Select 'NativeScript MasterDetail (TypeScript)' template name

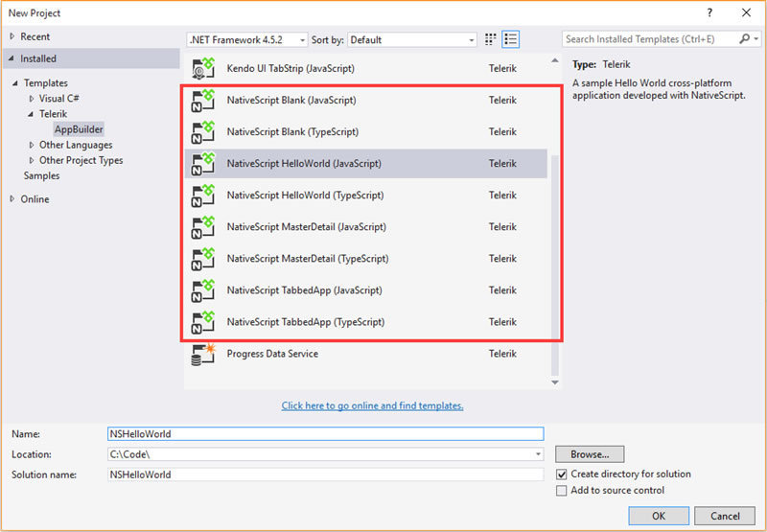[x=308, y=259]
